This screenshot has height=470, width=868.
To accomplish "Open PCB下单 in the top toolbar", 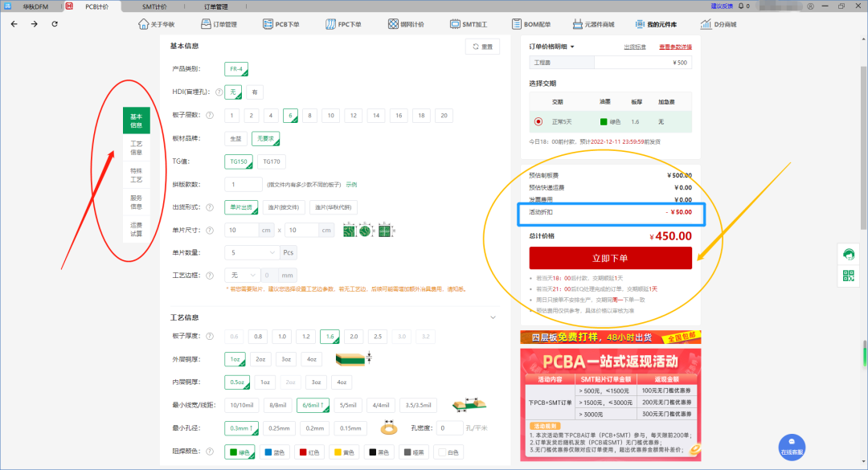I will [x=280, y=24].
